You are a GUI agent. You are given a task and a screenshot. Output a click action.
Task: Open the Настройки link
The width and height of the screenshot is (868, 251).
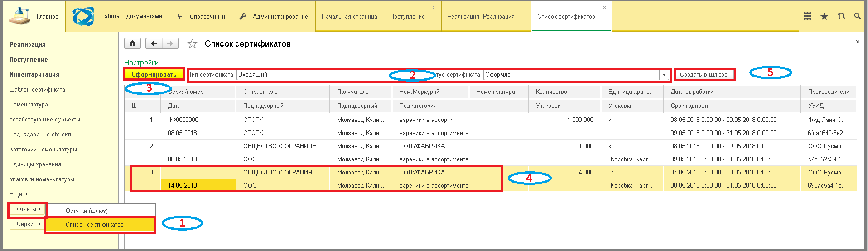tap(141, 63)
